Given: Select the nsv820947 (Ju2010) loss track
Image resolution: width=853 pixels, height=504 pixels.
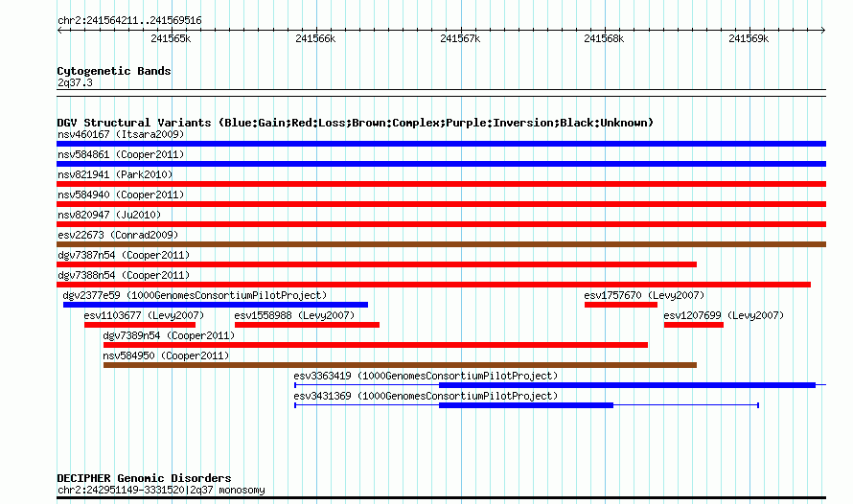Looking at the screenshot, I should click(441, 224).
